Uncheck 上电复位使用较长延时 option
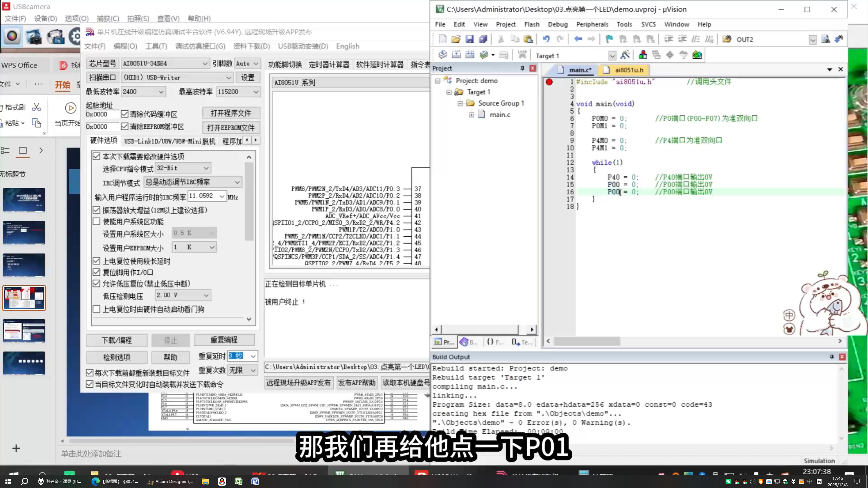The height and width of the screenshot is (488, 868). pos(97,261)
